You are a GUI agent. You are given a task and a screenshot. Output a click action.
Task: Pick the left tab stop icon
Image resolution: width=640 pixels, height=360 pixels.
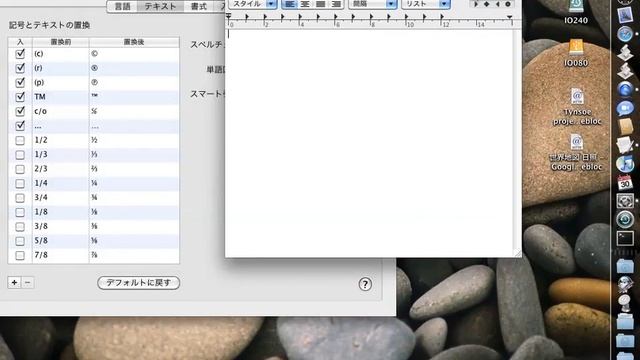tap(476, 4)
